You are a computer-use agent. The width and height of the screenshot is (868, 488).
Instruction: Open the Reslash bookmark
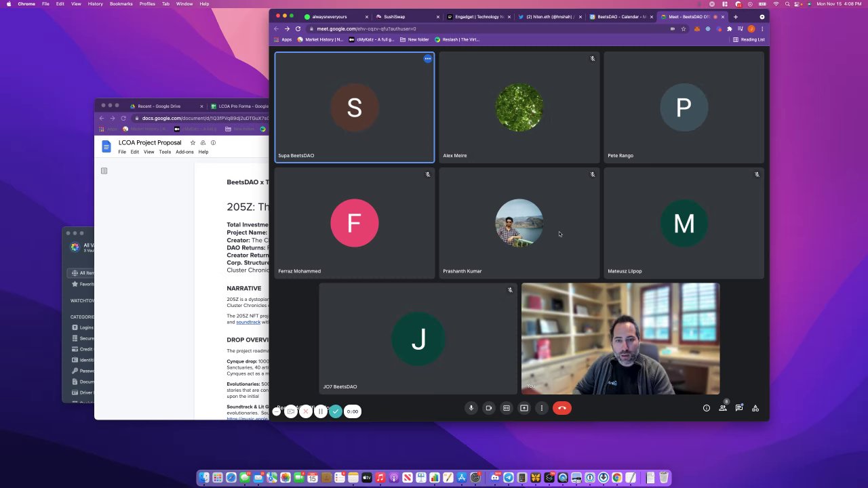pos(457,39)
